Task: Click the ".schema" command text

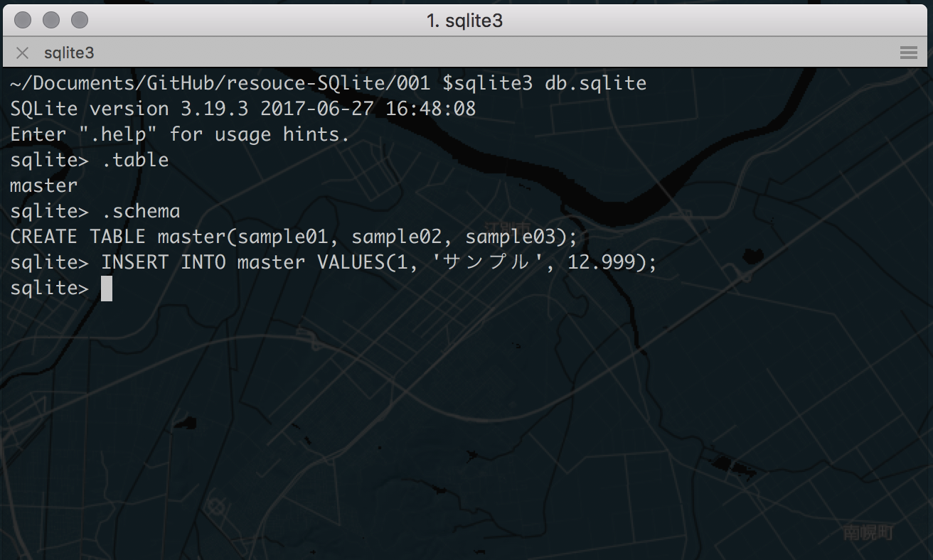Action: 141,211
